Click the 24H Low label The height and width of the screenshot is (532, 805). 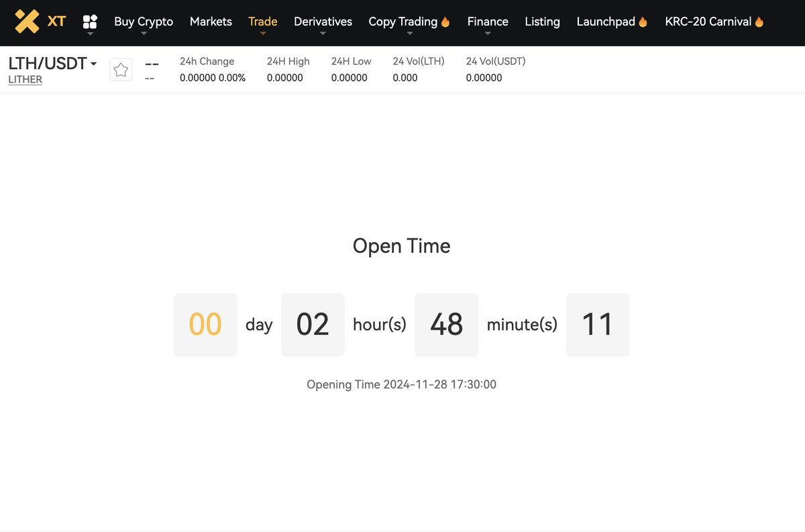pos(351,61)
